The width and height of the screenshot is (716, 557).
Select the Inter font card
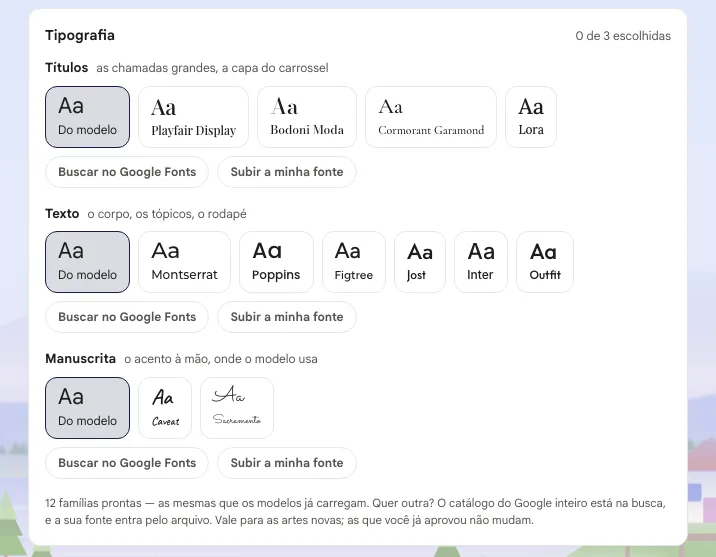481,262
